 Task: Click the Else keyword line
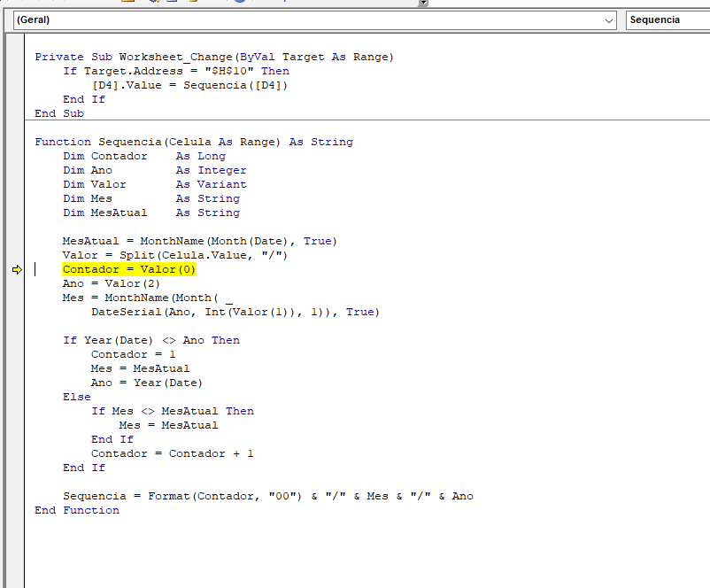[77, 397]
